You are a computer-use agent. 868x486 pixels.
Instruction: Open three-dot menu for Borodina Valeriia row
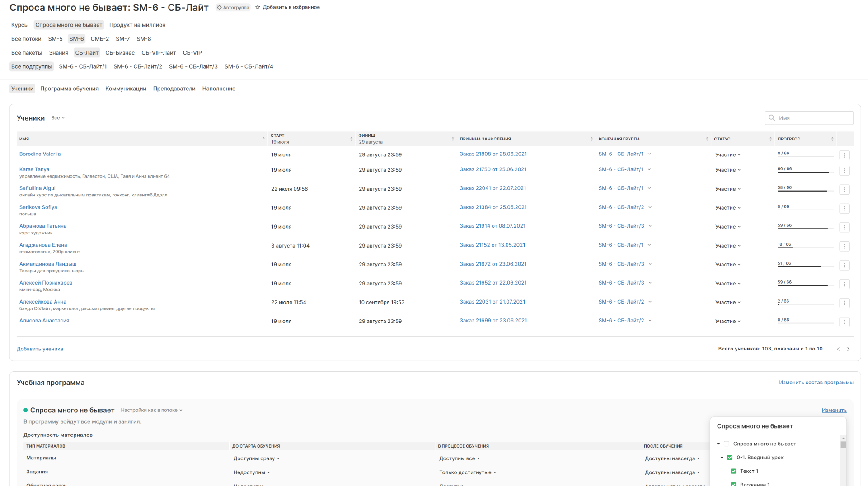(x=844, y=155)
